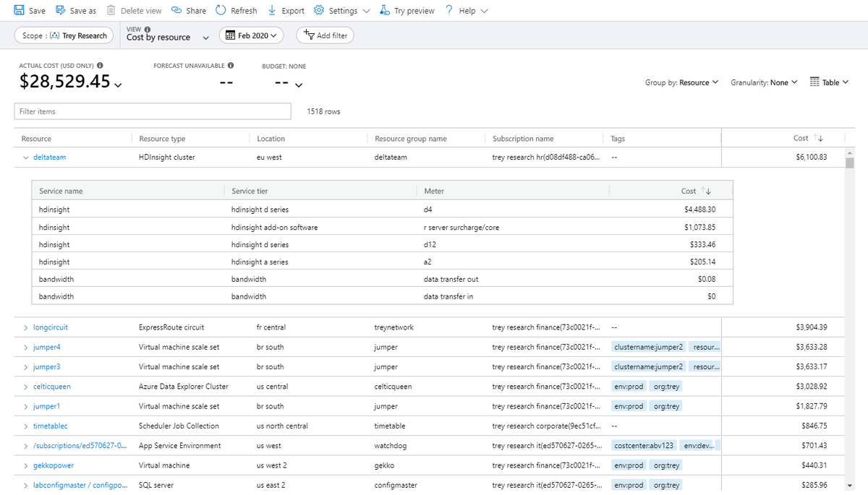Expand the jumper3 row
Image resolution: width=868 pixels, height=495 pixels.
click(x=26, y=367)
